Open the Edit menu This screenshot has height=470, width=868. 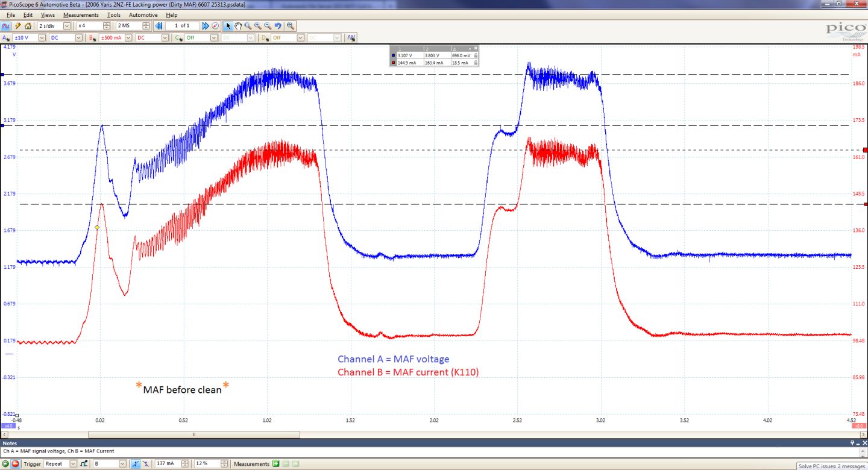pyautogui.click(x=28, y=14)
